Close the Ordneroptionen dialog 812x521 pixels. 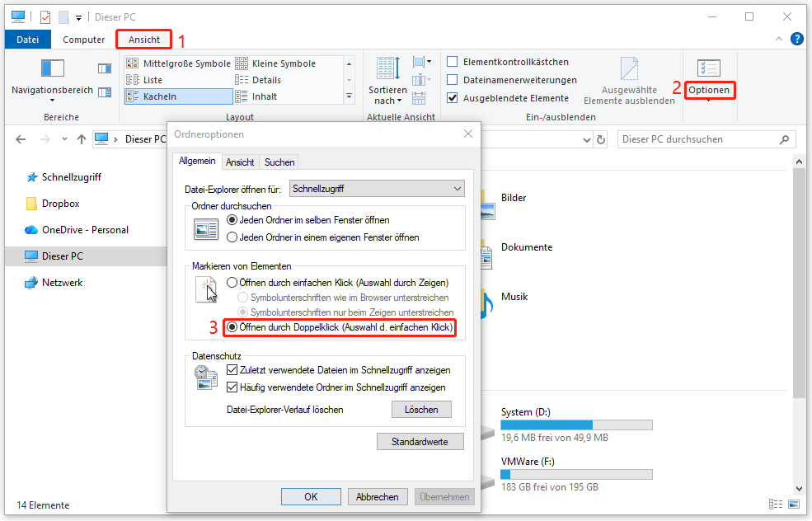[x=468, y=134]
